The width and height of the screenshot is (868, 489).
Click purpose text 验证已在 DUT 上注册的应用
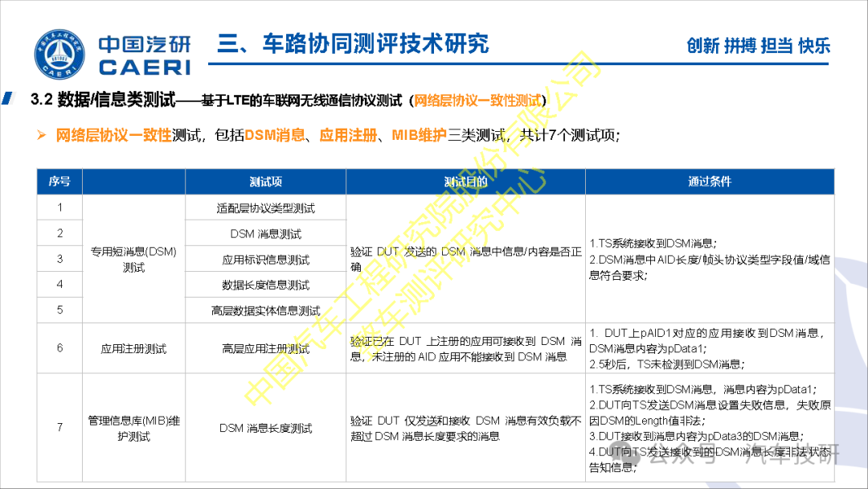(x=465, y=349)
